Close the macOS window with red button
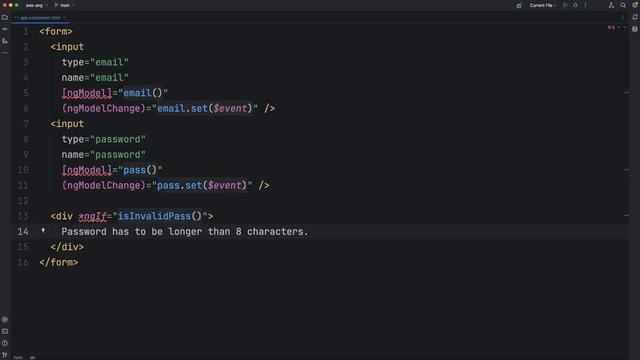Screen dimensions: 640x360 pos(4,5)
